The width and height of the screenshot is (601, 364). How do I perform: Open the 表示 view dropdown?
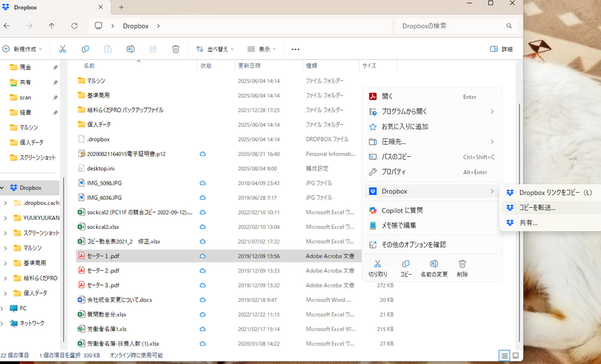pyautogui.click(x=263, y=49)
